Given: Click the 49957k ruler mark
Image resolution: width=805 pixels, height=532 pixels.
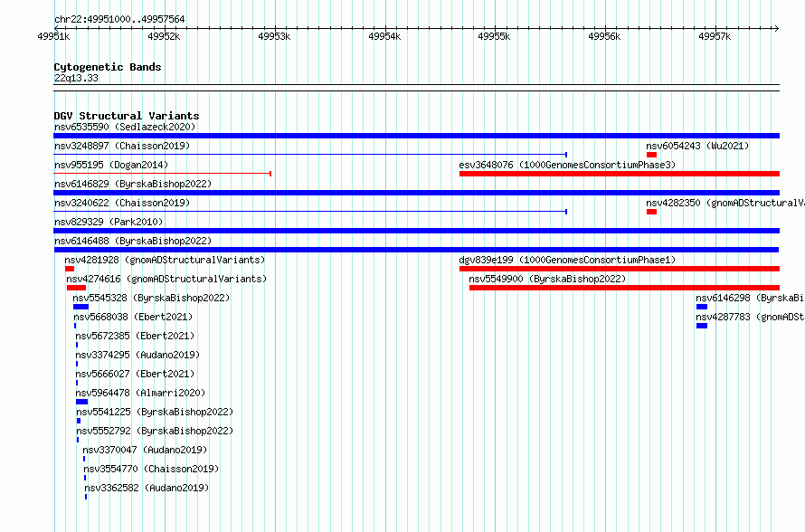Looking at the screenshot, I should point(715,36).
